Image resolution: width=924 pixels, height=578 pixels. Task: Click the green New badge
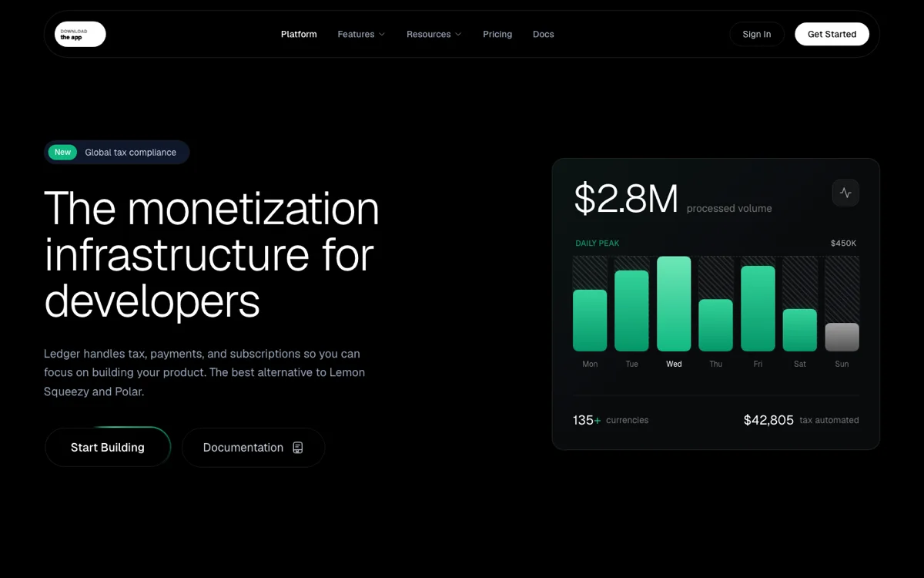point(62,153)
